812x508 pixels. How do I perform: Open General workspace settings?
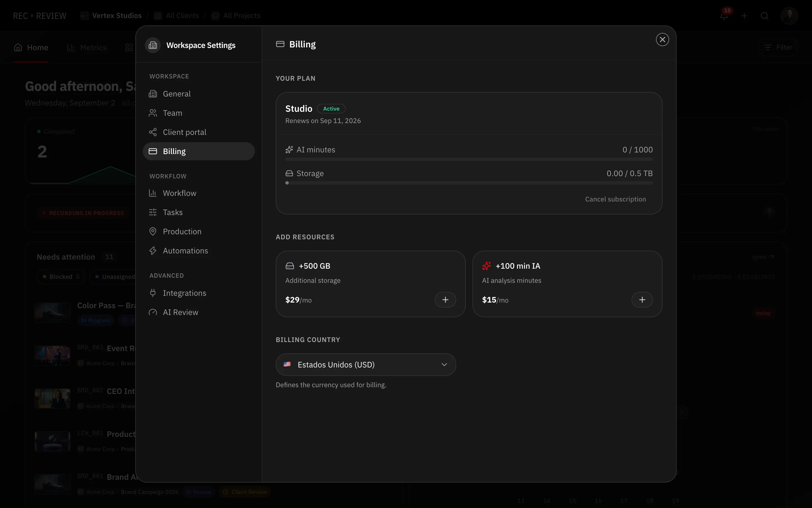[x=199, y=94]
